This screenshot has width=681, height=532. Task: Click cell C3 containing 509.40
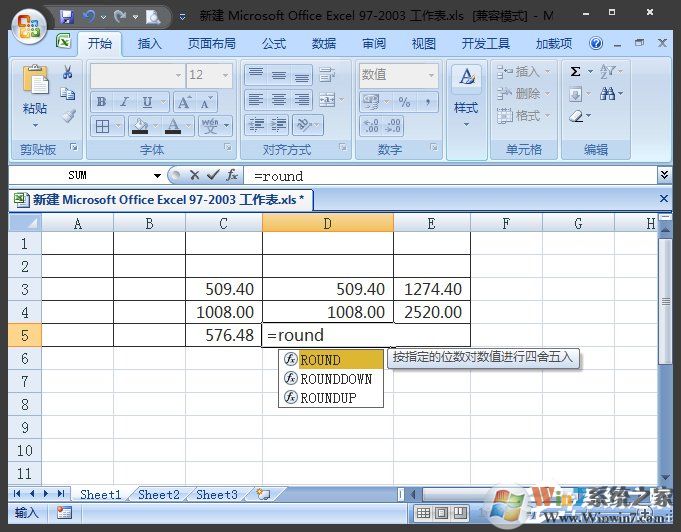click(x=223, y=289)
